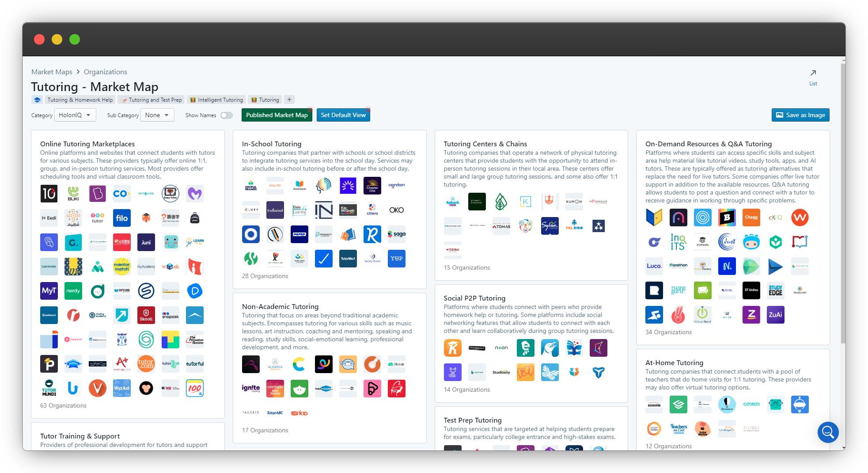This screenshot has width=868, height=473.
Task: Open the ATOMAS logo
Action: 501,226
